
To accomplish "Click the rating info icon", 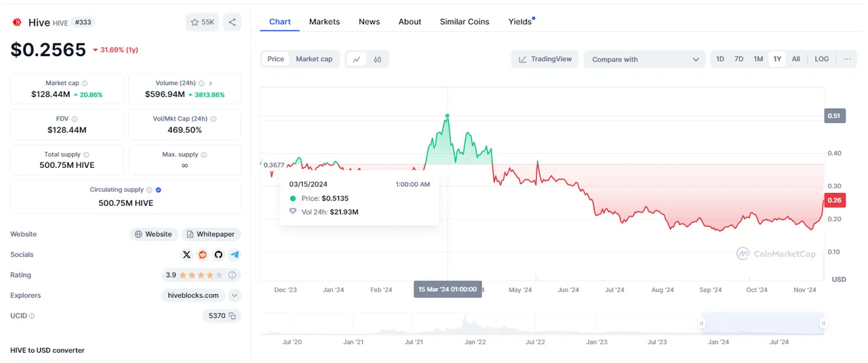I will tap(232, 275).
